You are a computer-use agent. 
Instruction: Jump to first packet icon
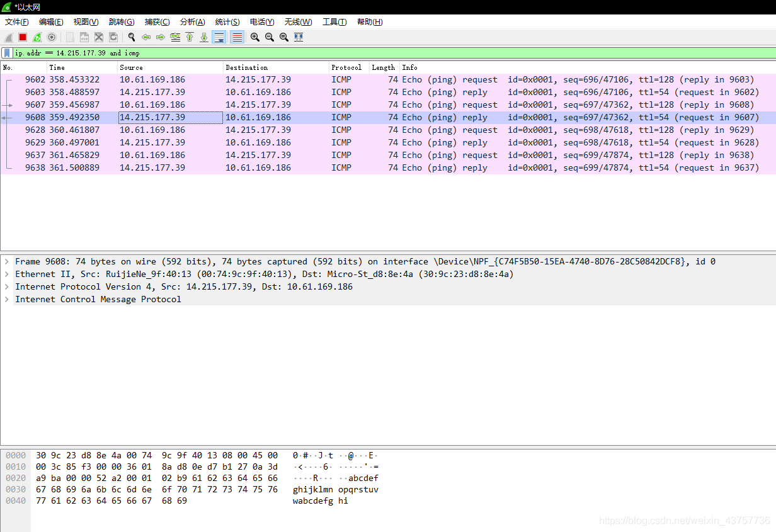(x=190, y=37)
